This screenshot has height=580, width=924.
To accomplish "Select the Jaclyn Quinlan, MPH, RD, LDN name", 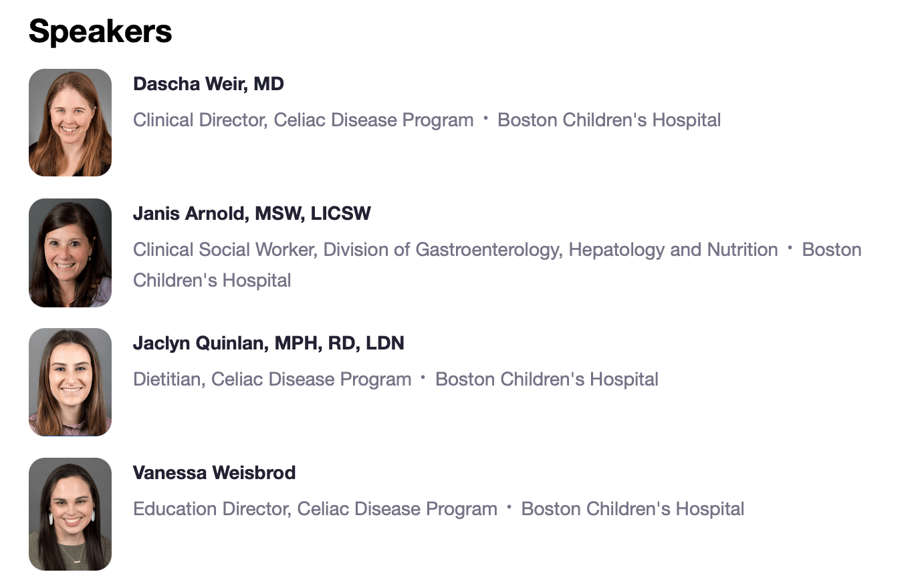I will 269,343.
